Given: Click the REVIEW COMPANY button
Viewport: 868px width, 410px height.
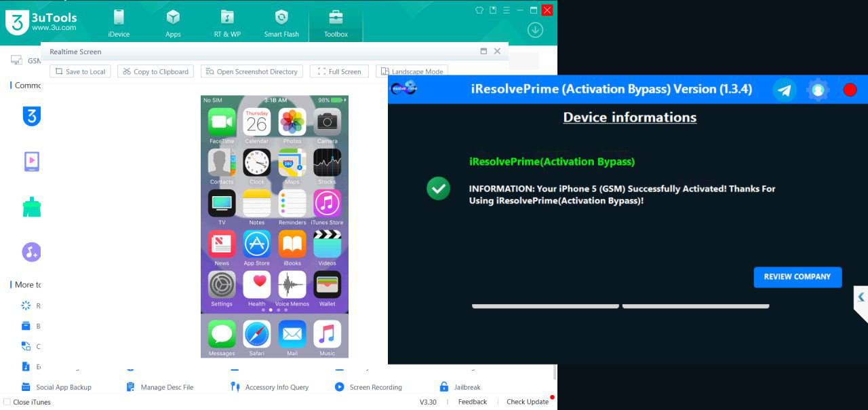Looking at the screenshot, I should tap(797, 277).
